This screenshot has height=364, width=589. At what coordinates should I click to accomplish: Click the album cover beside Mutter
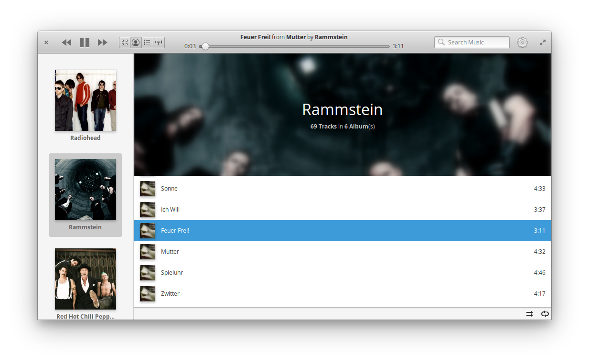[148, 252]
